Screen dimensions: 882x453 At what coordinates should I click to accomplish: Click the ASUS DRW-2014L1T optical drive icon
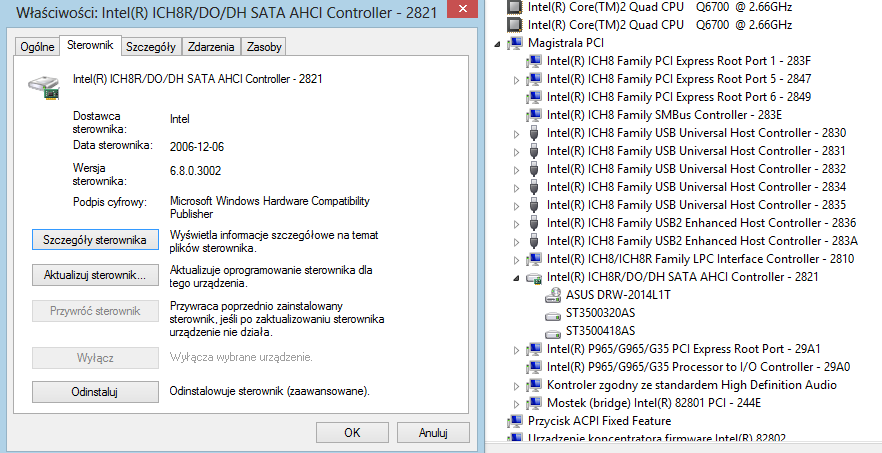(554, 295)
